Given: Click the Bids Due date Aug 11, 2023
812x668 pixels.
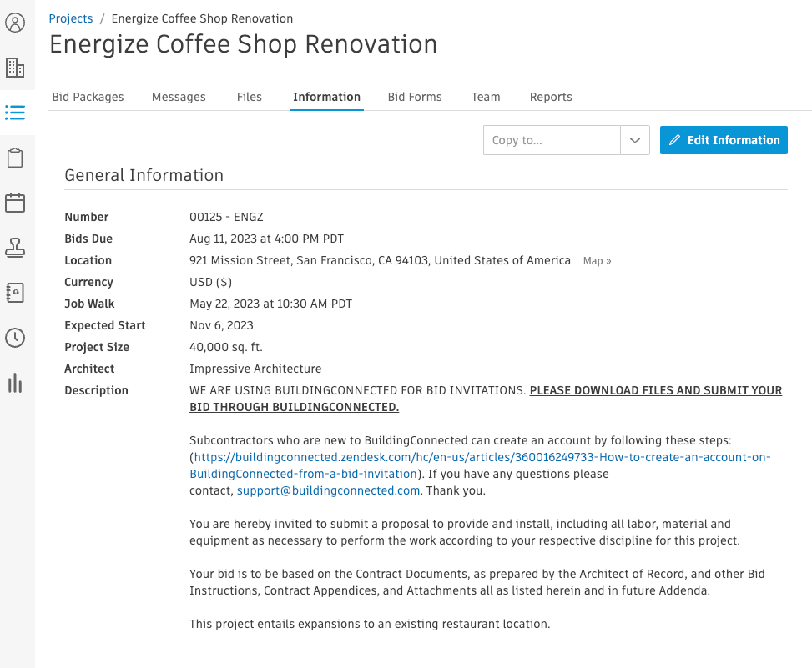Looking at the screenshot, I should [267, 239].
